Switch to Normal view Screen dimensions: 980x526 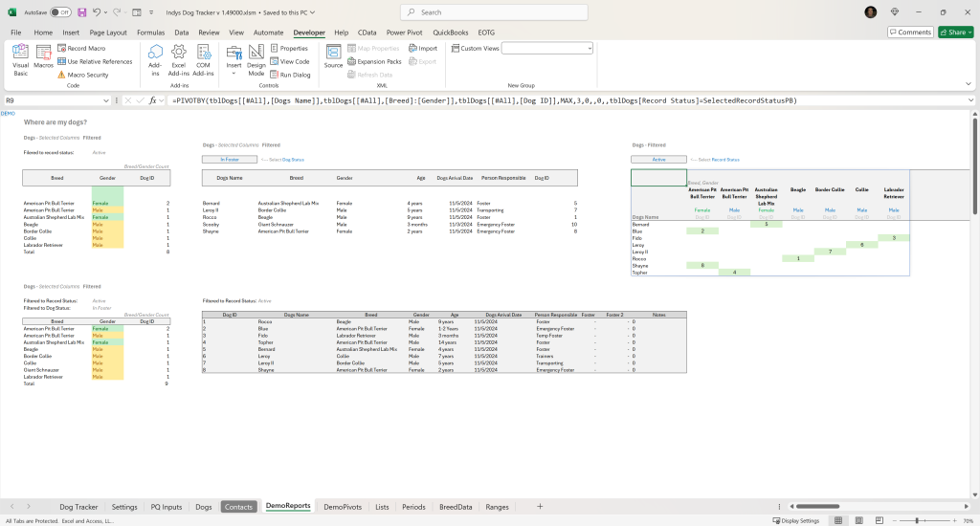click(838, 520)
